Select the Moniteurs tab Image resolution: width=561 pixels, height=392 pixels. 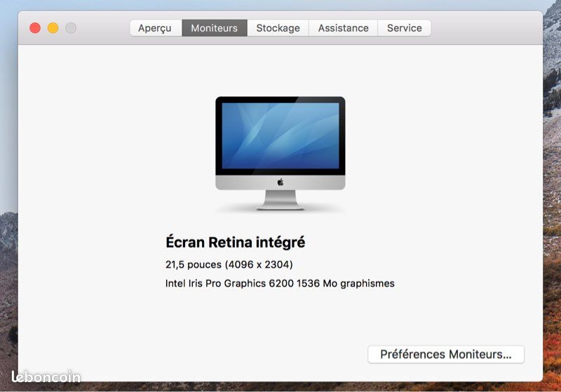click(x=215, y=28)
